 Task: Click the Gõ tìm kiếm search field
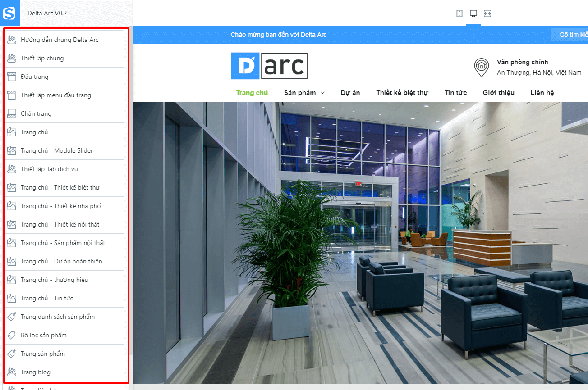[569, 35]
